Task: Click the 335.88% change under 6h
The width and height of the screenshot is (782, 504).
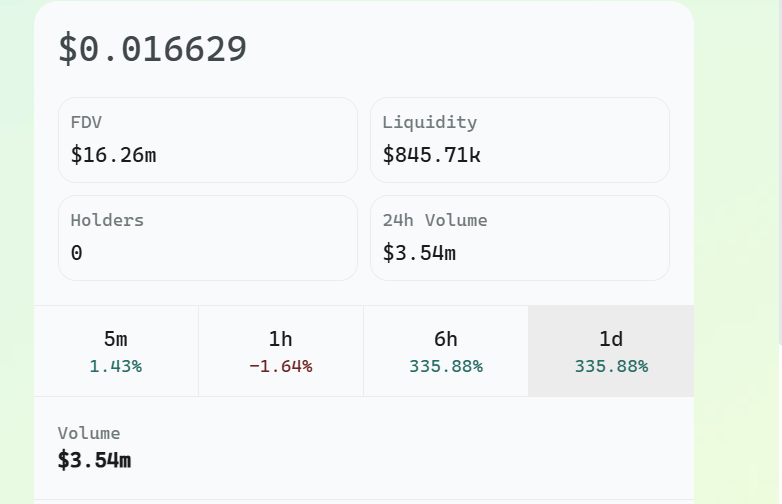Action: point(446,367)
